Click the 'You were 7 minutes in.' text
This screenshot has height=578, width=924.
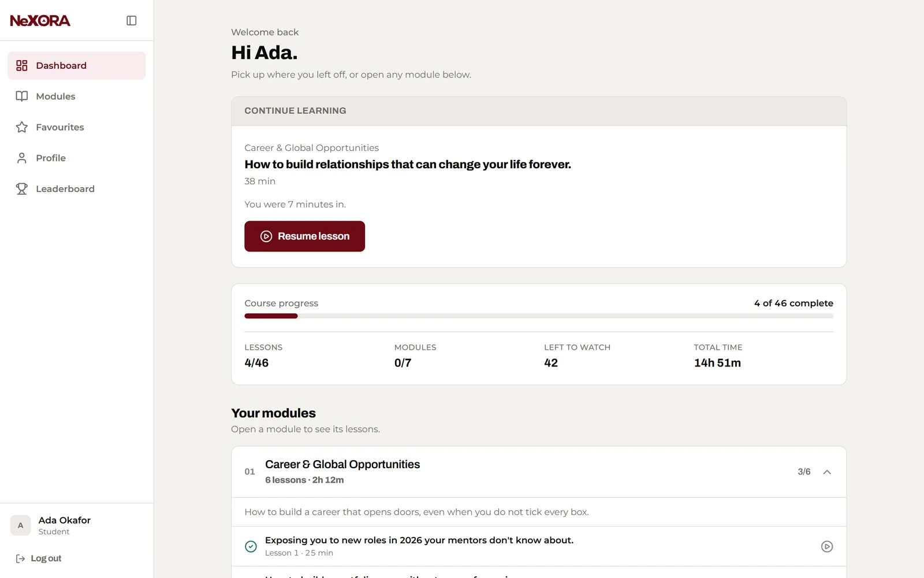point(295,204)
